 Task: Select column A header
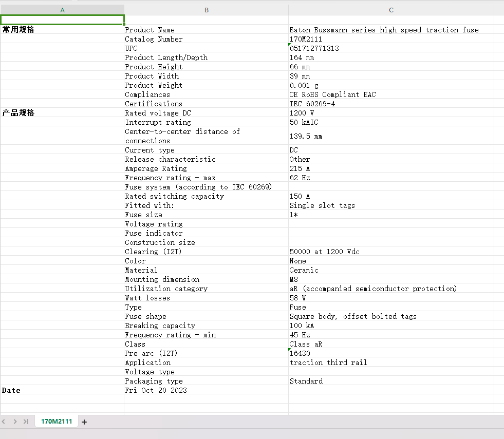pos(62,10)
